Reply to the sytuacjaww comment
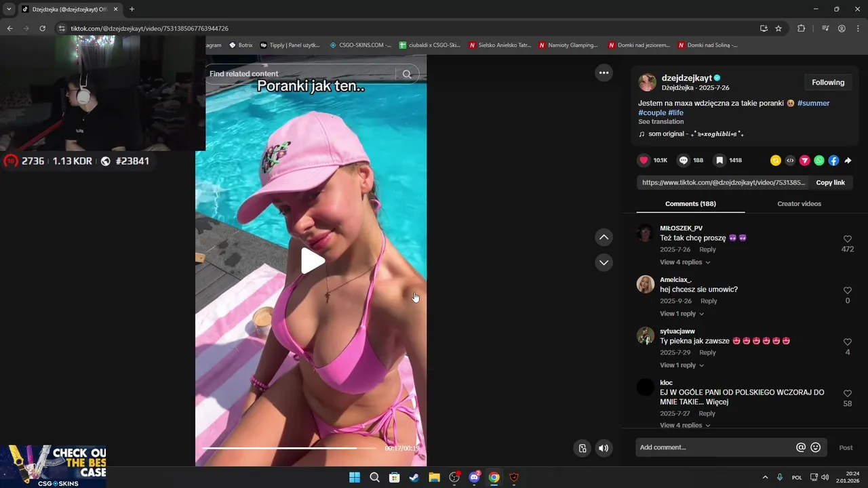 [707, 352]
